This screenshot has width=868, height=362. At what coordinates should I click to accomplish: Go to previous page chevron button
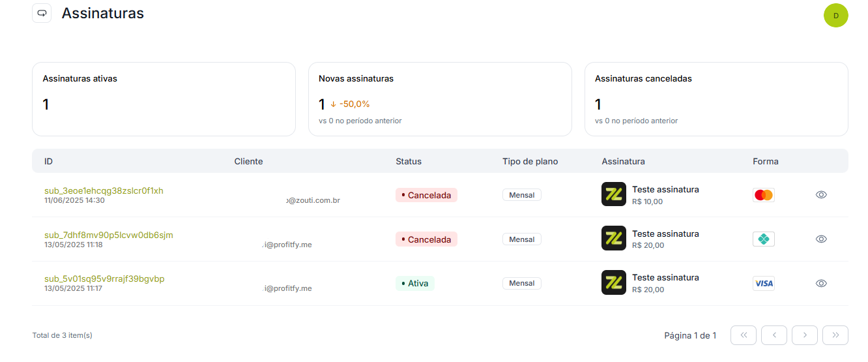(x=774, y=335)
